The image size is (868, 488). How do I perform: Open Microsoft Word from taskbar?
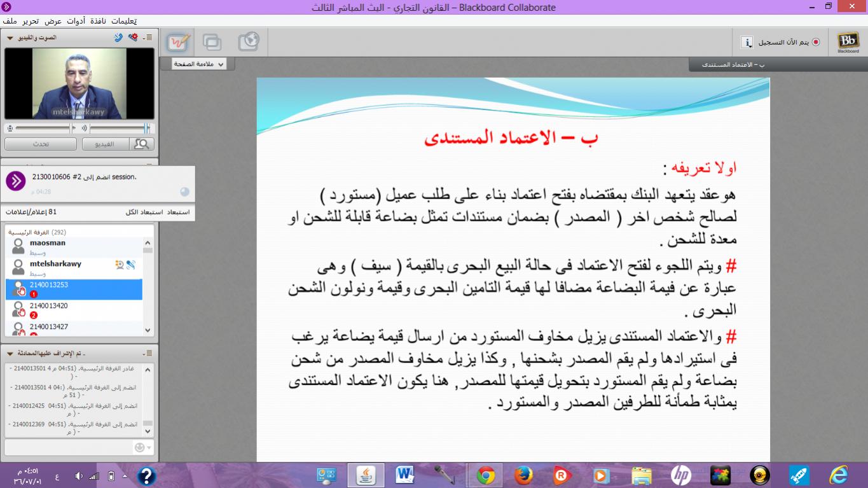click(405, 475)
